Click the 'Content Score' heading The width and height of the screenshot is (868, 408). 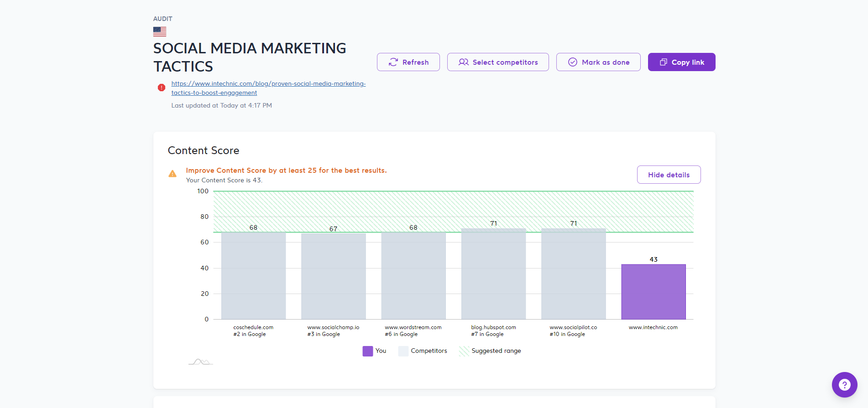[x=204, y=150]
